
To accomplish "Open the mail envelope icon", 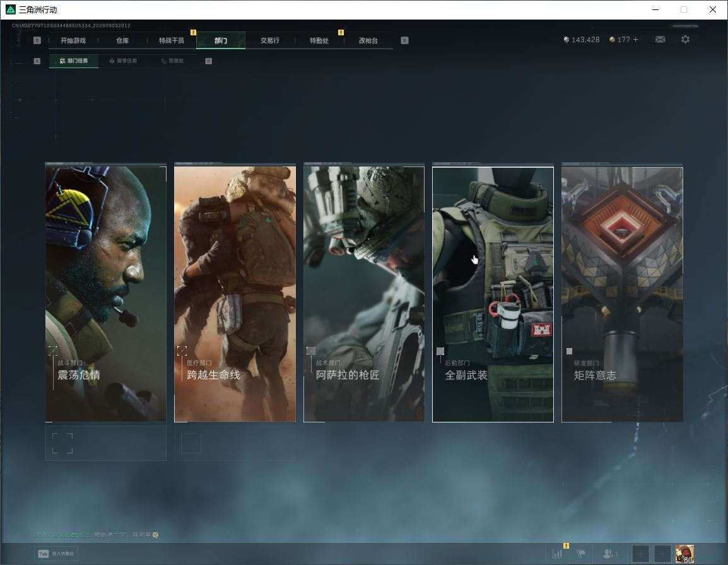I will [x=660, y=40].
